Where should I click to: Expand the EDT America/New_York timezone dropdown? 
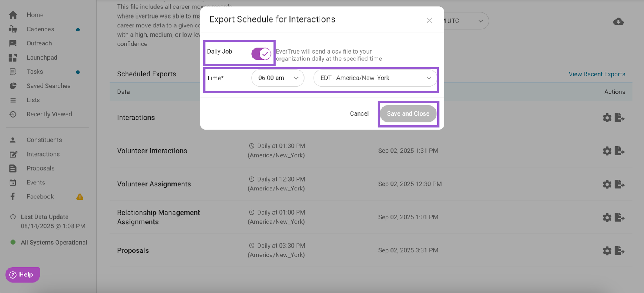click(x=375, y=78)
